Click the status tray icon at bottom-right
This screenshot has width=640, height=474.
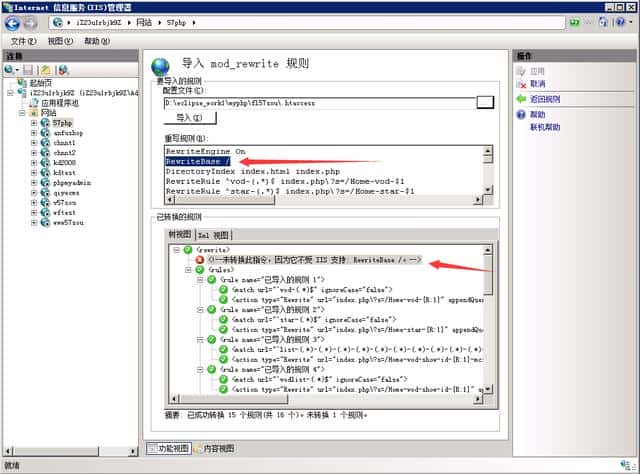click(x=625, y=465)
